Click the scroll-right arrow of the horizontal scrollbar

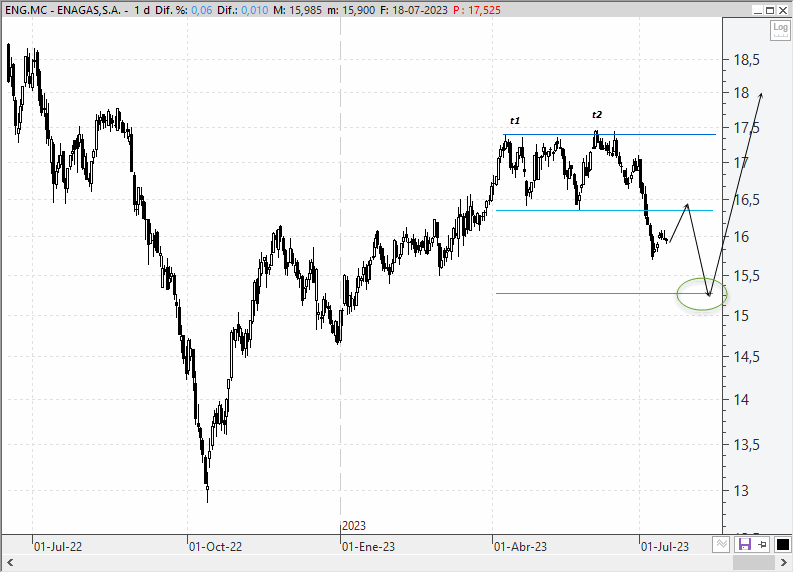click(783, 562)
